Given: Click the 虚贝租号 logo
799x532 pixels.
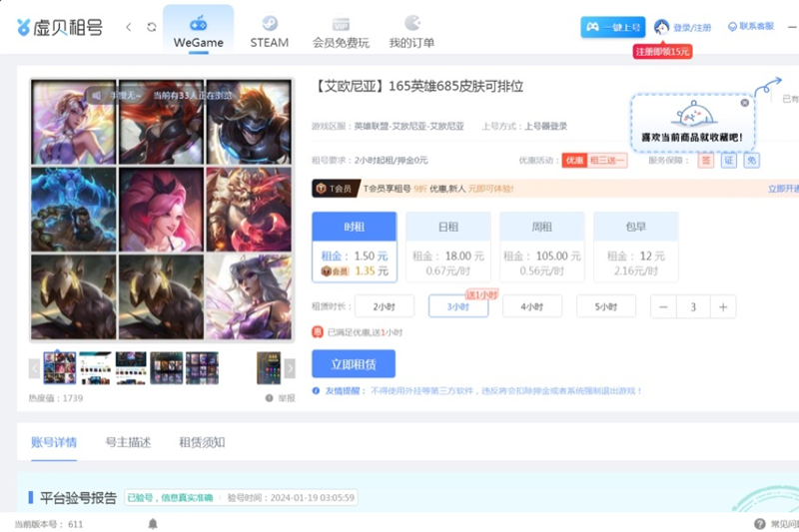Looking at the screenshot, I should [x=59, y=27].
